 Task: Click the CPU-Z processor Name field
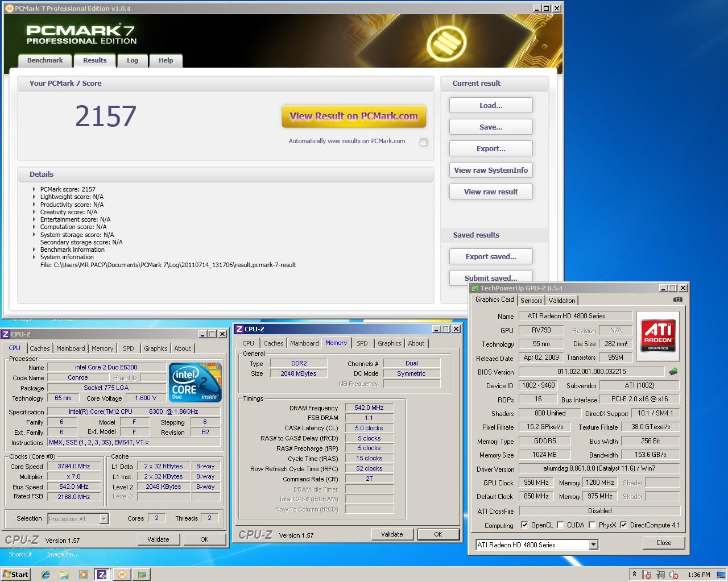(x=106, y=367)
